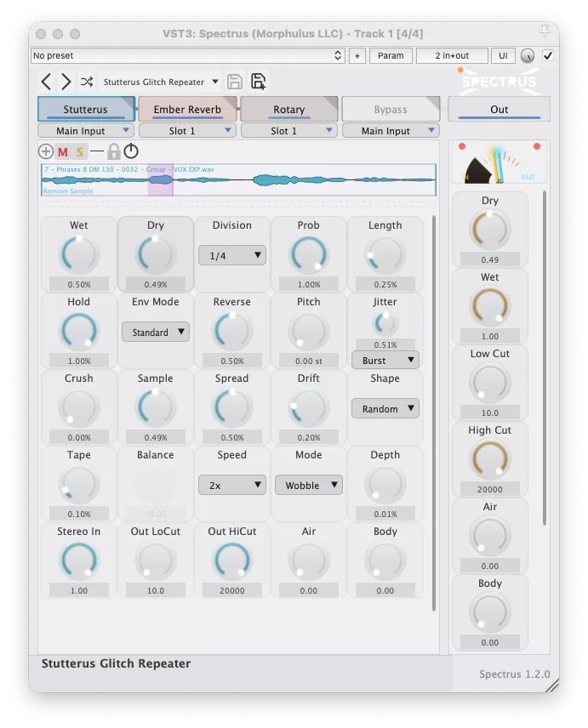This screenshot has width=588, height=728.
Task: Click the Depth knob
Action: coord(385,484)
